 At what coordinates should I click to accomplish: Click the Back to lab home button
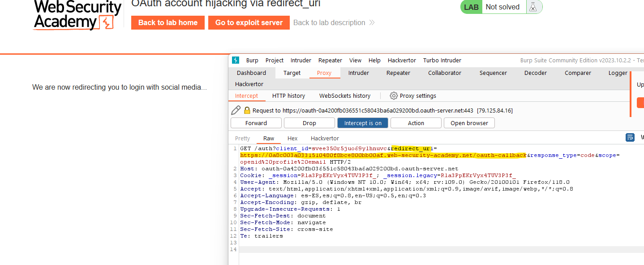168,22
